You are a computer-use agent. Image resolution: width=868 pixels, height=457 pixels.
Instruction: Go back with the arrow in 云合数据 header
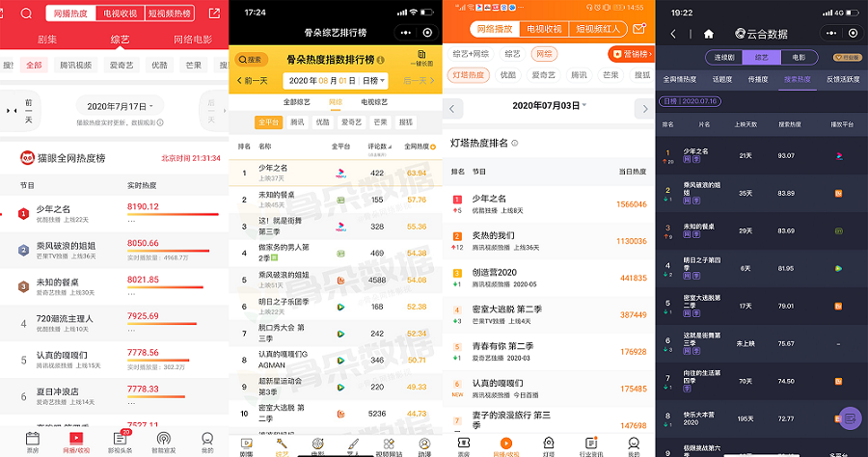673,35
